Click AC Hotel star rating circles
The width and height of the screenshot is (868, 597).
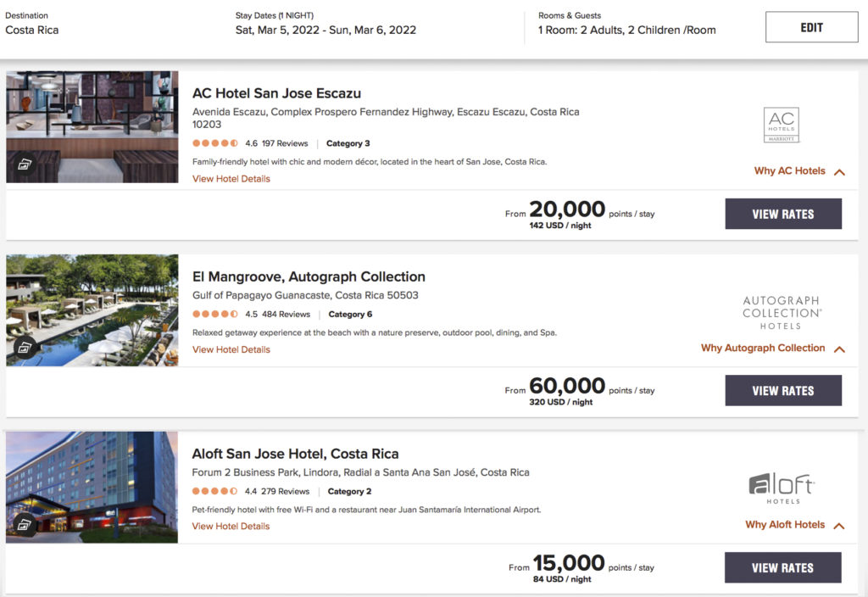tap(215, 144)
